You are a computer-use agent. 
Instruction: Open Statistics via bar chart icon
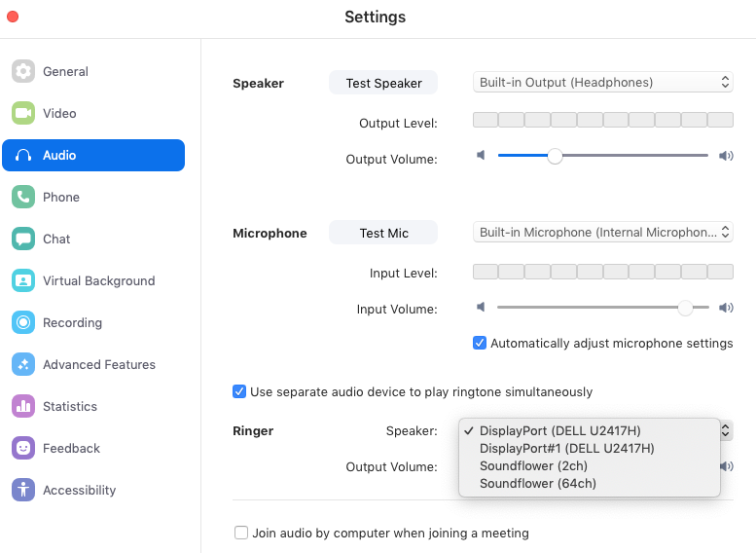click(23, 407)
